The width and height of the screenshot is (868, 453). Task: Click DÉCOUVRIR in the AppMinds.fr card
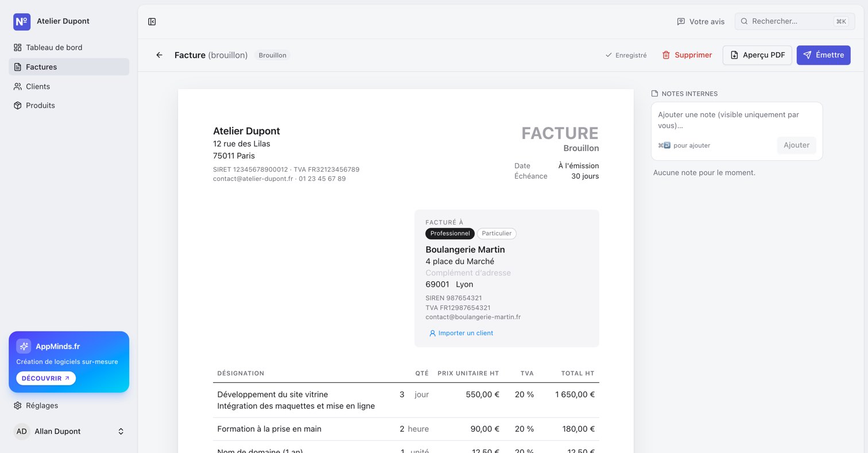tap(46, 378)
